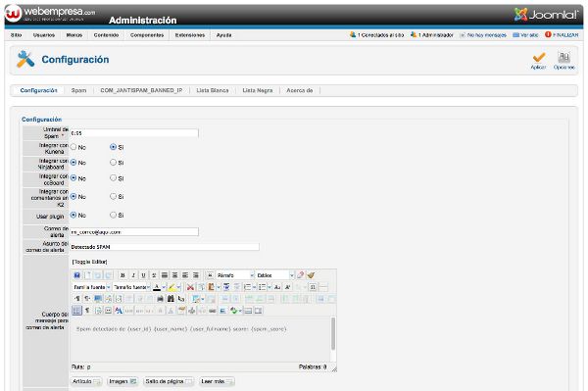Open the Sitio menu
588x391 pixels.
point(16,35)
